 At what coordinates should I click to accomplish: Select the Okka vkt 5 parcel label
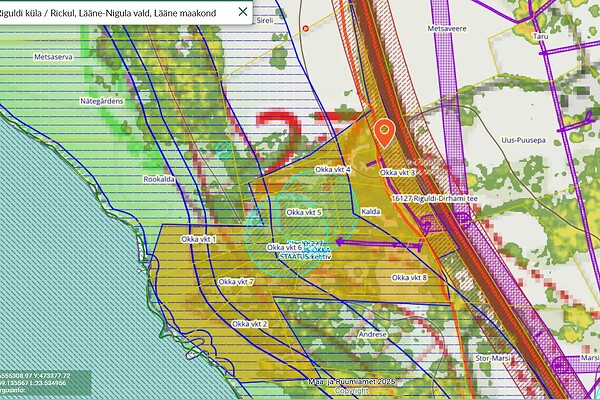303,212
